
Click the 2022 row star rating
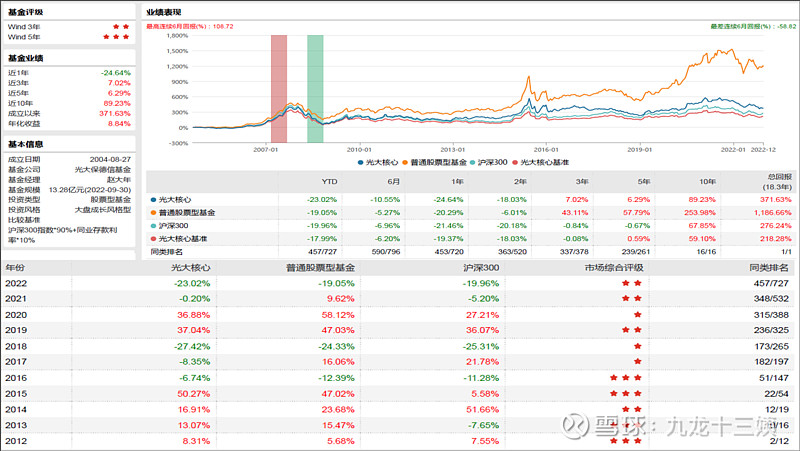tap(632, 283)
